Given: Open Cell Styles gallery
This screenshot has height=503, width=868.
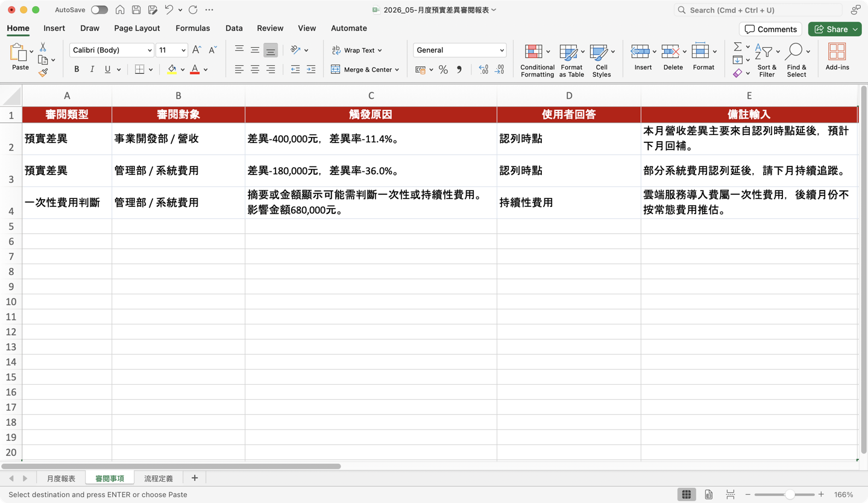Looking at the screenshot, I should (x=602, y=60).
